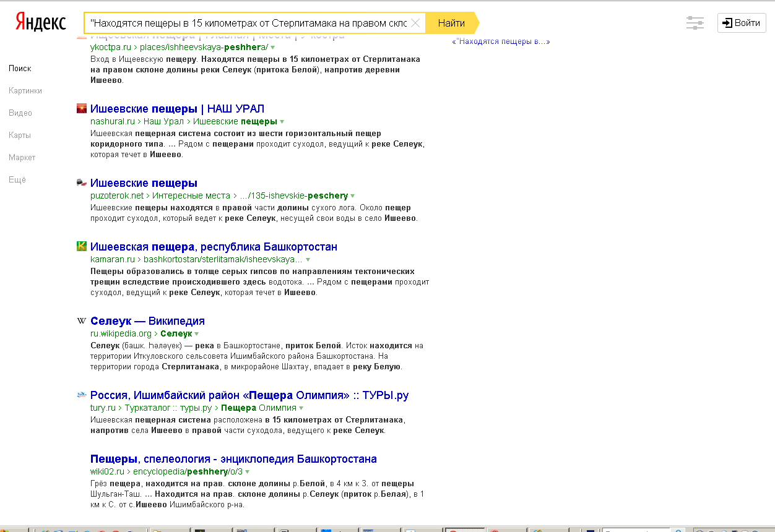Image resolution: width=775 pixels, height=532 pixels.
Task: Clear the search query with the X icon
Action: tap(415, 24)
